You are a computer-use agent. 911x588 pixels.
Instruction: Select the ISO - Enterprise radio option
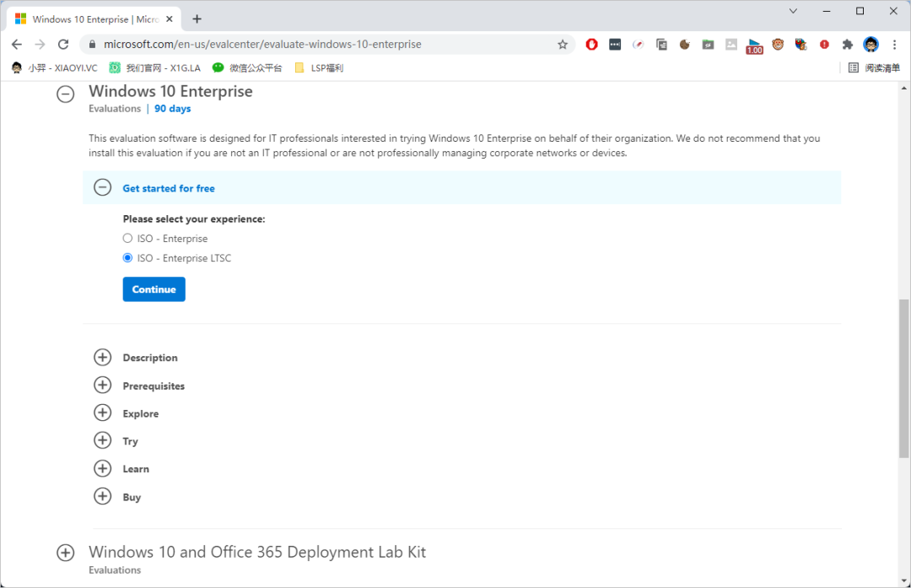pyautogui.click(x=128, y=239)
